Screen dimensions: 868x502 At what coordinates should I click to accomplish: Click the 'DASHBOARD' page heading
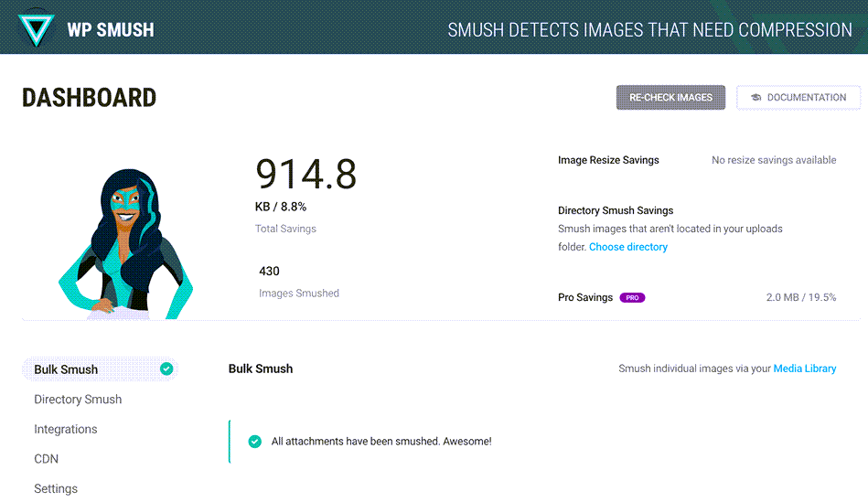[x=89, y=98]
